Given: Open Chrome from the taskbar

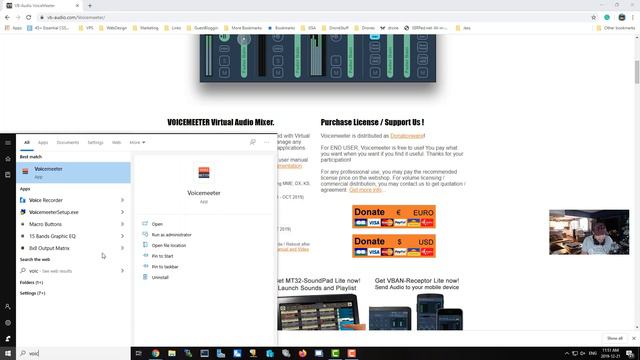Looking at the screenshot, I should pyautogui.click(x=156, y=353).
